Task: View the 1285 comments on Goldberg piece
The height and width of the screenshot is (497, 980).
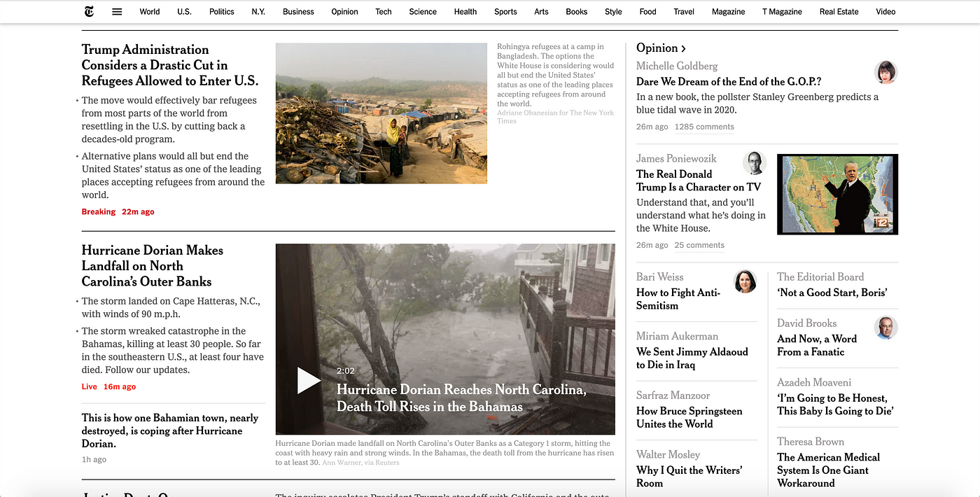Action: point(704,127)
